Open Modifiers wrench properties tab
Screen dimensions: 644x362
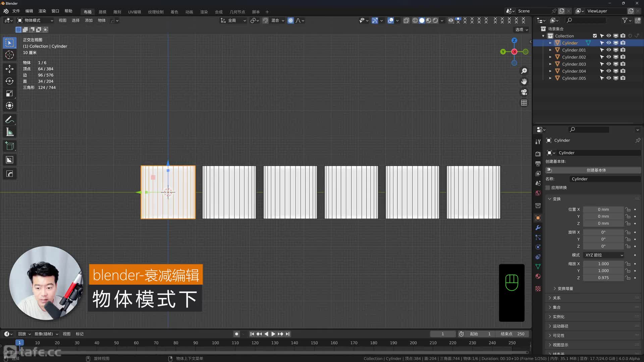[538, 228]
